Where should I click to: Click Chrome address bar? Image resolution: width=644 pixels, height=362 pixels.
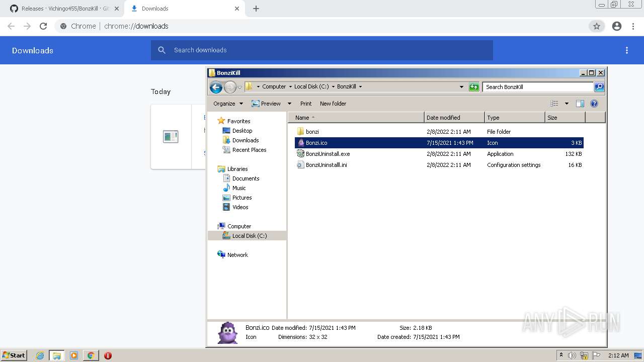[322, 26]
